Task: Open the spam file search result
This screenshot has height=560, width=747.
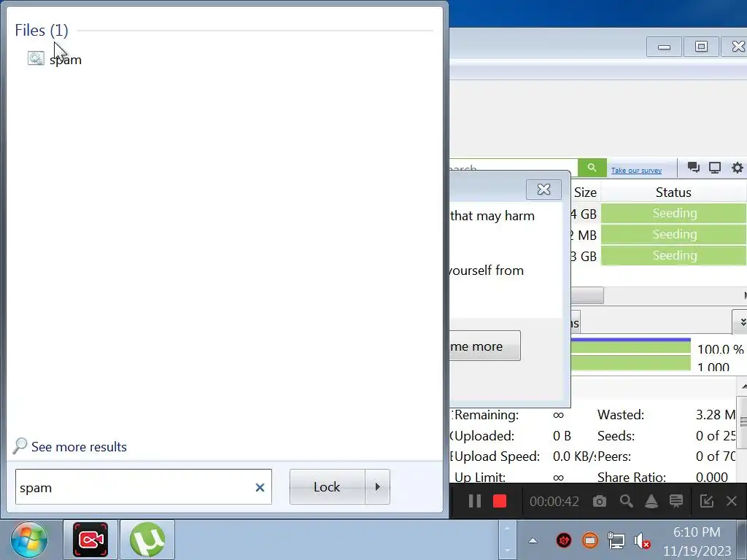Action: [55, 60]
